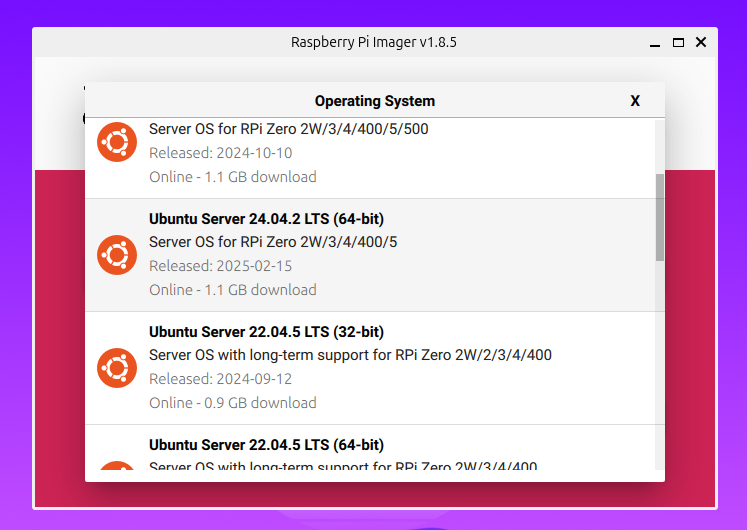Click 'Released: 2025-02-15' text

[x=221, y=266]
